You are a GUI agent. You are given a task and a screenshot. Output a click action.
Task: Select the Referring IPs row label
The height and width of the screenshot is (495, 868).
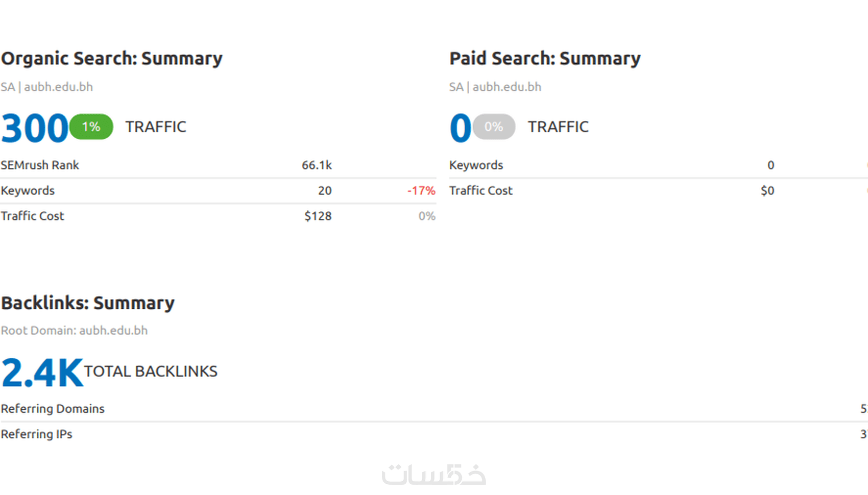[x=37, y=434]
